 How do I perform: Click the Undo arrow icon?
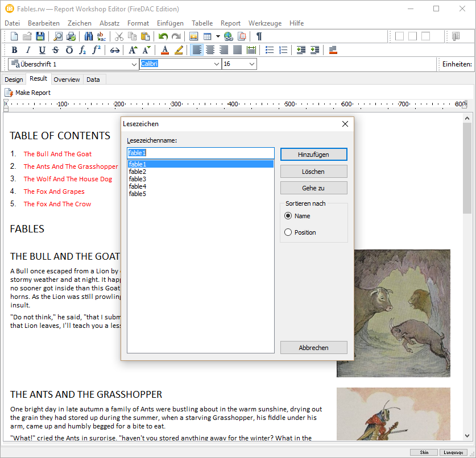click(163, 36)
